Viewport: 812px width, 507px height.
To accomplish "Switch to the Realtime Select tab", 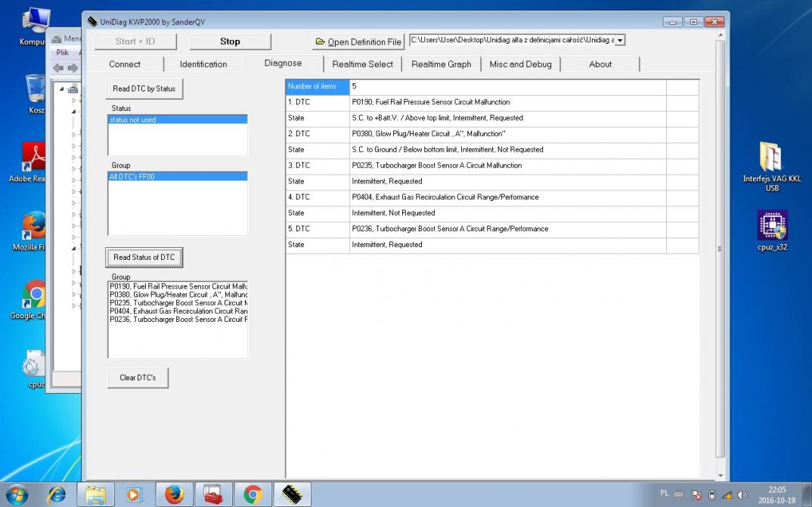I will [362, 64].
